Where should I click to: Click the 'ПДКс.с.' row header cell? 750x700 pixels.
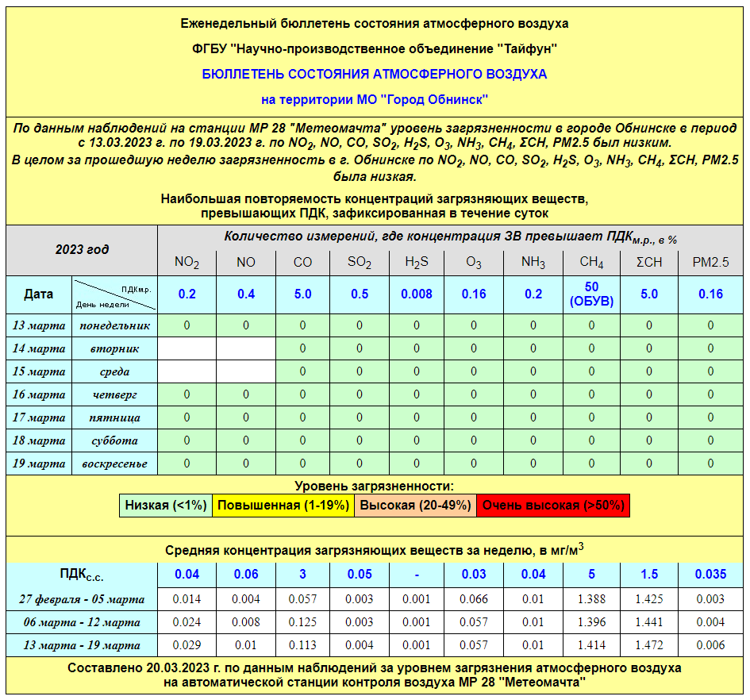pyautogui.click(x=82, y=575)
